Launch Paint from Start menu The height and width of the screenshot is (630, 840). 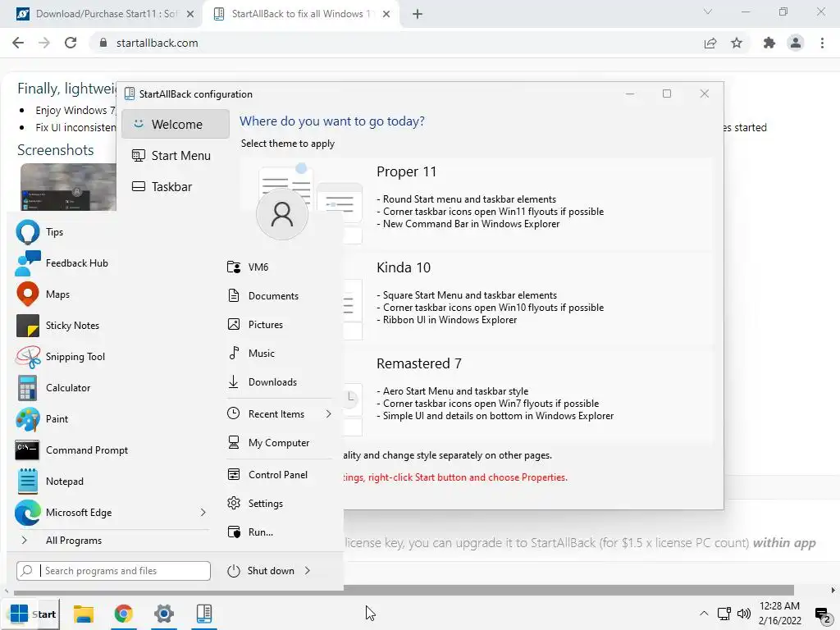(110, 419)
